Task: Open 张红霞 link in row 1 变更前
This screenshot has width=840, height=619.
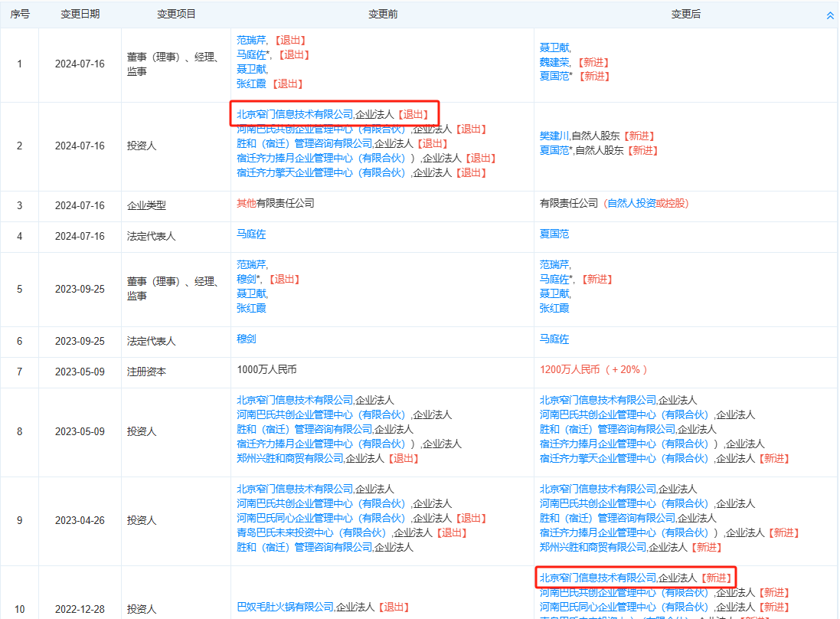Action: click(251, 84)
